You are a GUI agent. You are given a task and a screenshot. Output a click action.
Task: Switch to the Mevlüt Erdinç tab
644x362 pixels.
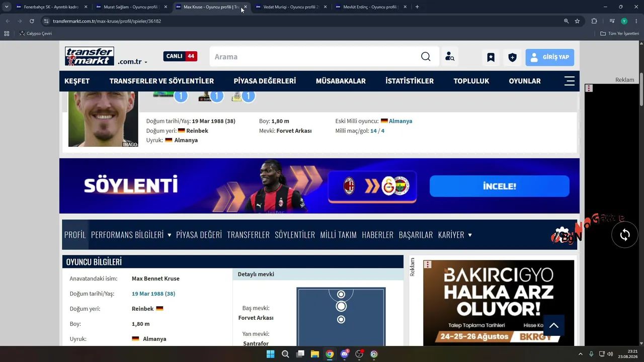(x=371, y=7)
